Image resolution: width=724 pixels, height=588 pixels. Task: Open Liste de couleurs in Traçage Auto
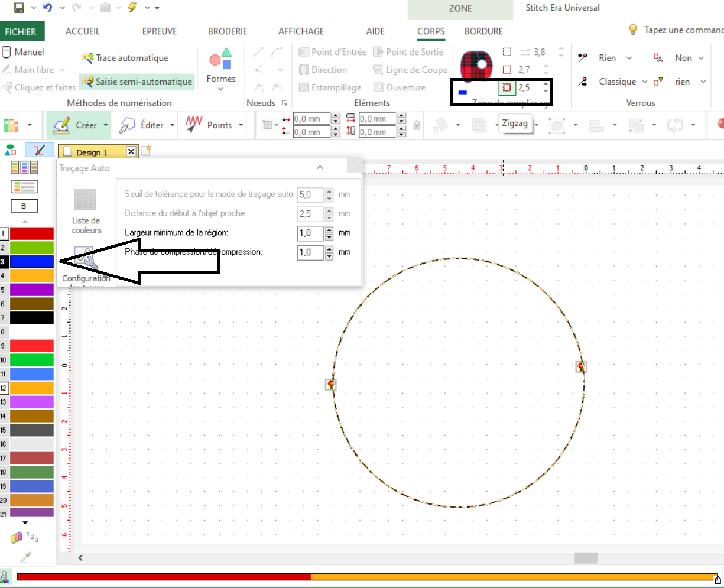point(86,210)
